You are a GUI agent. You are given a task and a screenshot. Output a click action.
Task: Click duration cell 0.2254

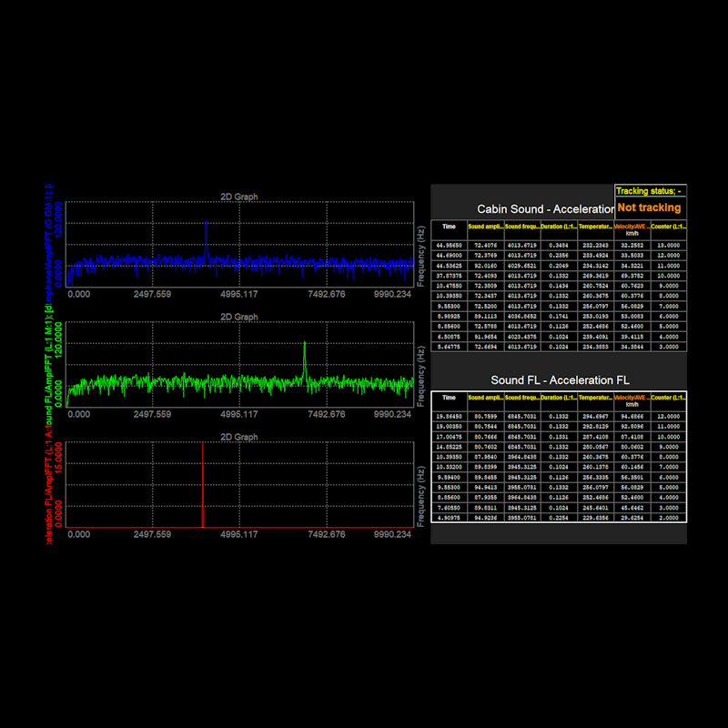tap(559, 518)
